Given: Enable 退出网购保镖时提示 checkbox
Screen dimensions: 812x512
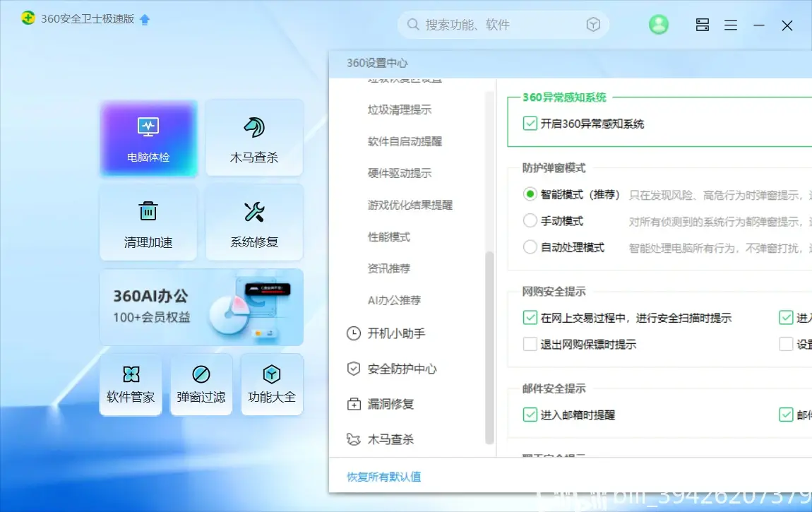Looking at the screenshot, I should (x=530, y=344).
